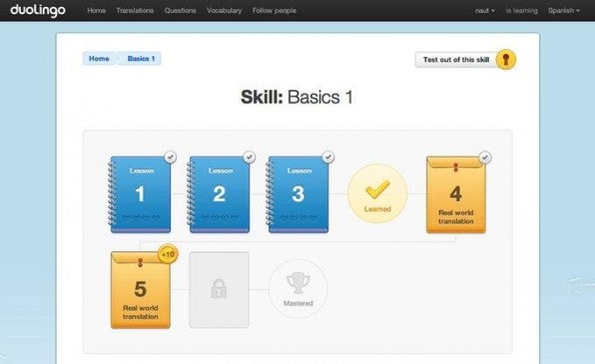Open the Follow people nav item

[275, 11]
